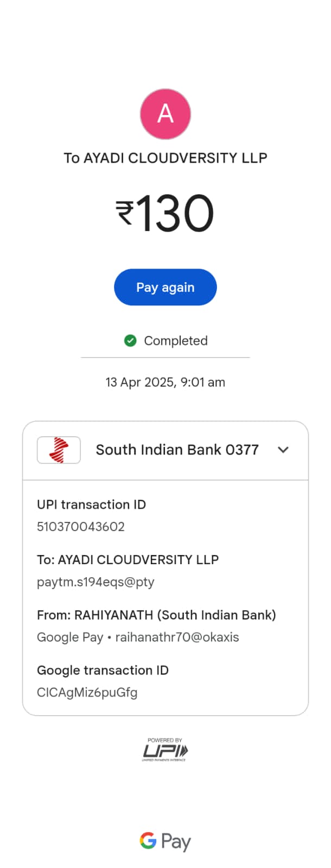Click the Google transaction ID label
This screenshot has width=331, height=868.
pos(103,671)
